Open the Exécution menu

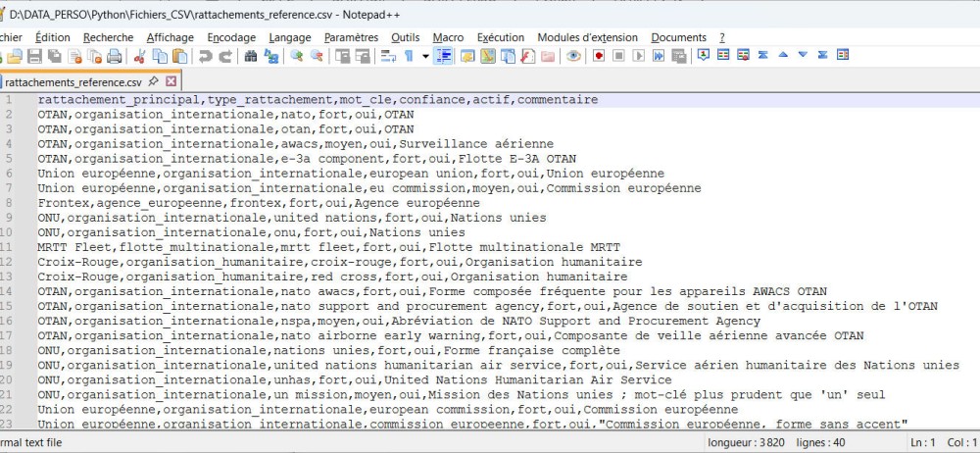(501, 37)
